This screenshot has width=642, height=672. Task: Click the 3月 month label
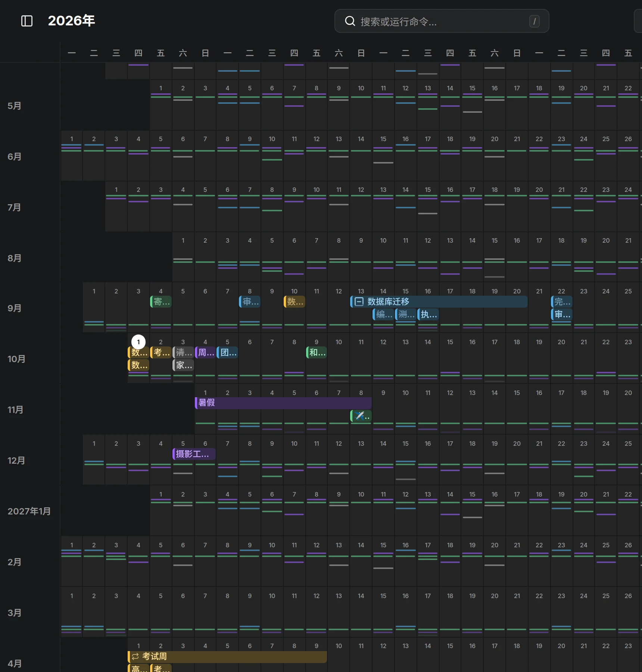click(x=14, y=613)
